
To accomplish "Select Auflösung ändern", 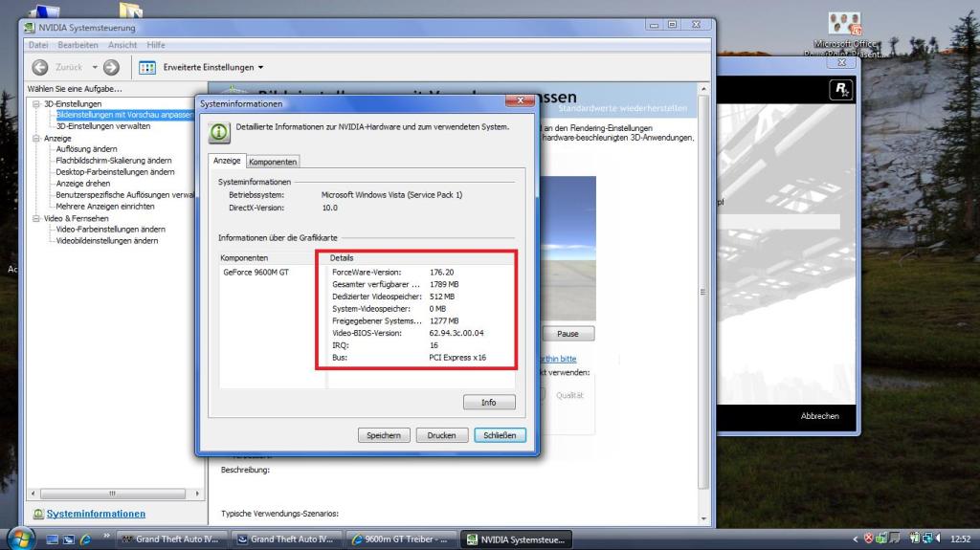I will coord(86,149).
